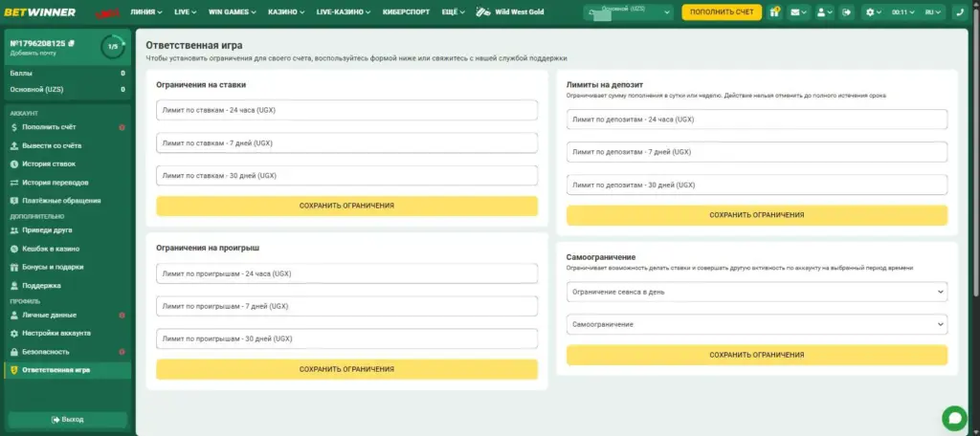980x436 pixels.
Task: Focus Лимит по ставкам - 30 дней field
Action: tap(346, 176)
